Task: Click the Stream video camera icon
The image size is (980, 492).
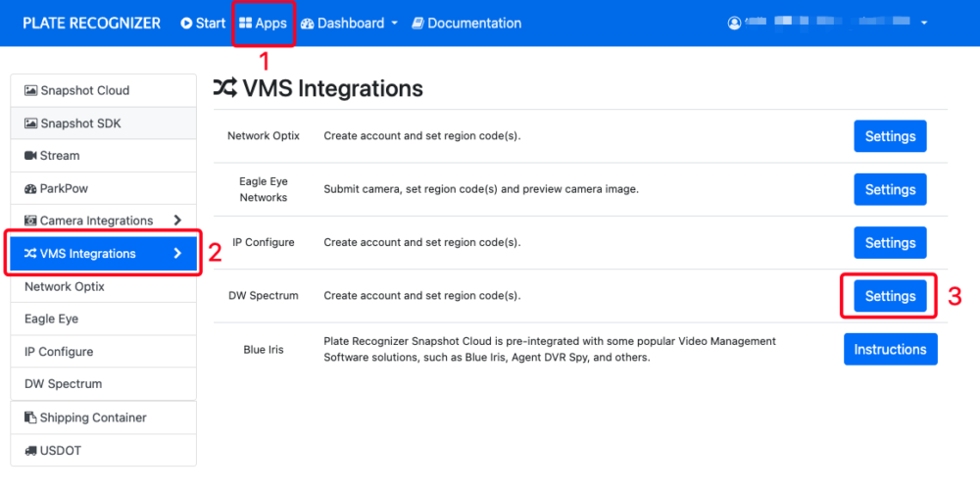Action: pos(30,156)
